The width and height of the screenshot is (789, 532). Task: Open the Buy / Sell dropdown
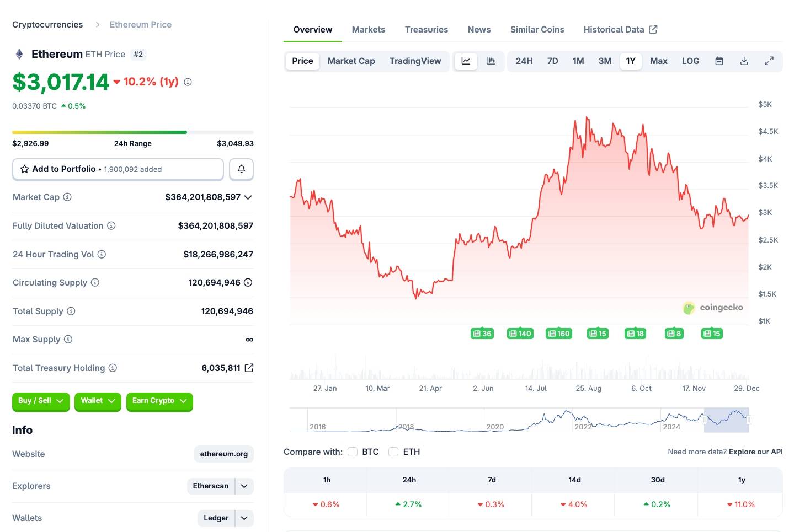(x=41, y=401)
